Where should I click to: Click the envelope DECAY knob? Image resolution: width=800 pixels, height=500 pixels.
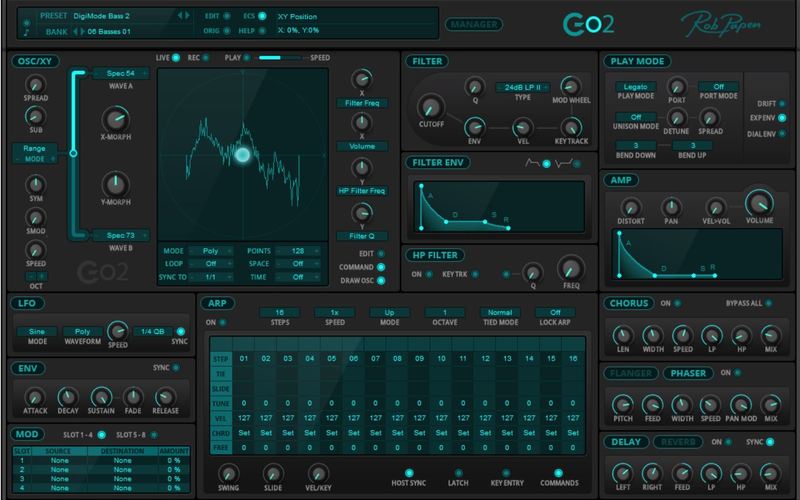coord(67,397)
